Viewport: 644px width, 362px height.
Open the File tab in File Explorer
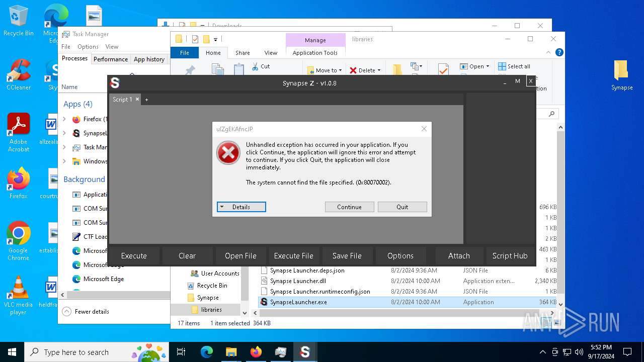[185, 53]
